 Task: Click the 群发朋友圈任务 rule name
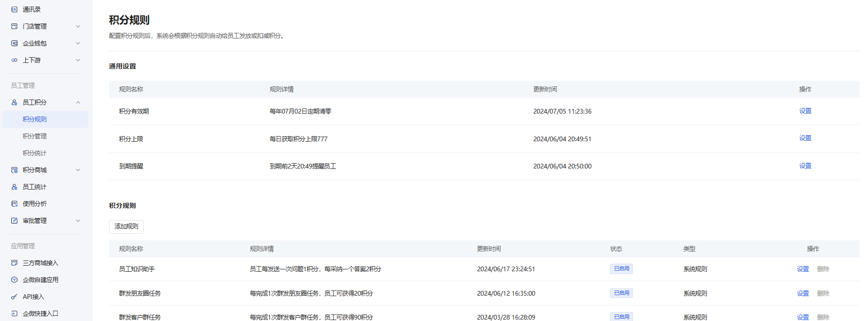point(140,293)
